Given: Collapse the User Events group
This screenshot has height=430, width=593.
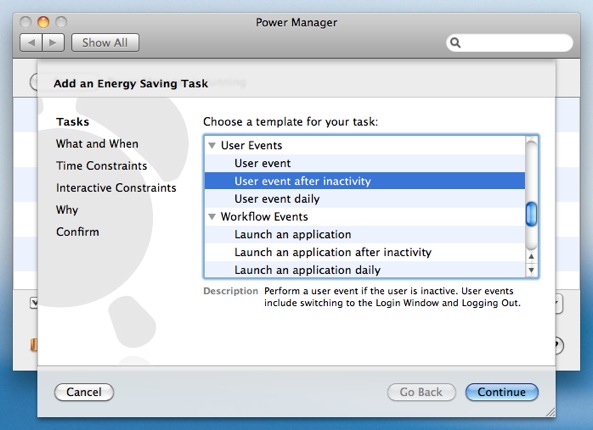Looking at the screenshot, I should (x=212, y=145).
